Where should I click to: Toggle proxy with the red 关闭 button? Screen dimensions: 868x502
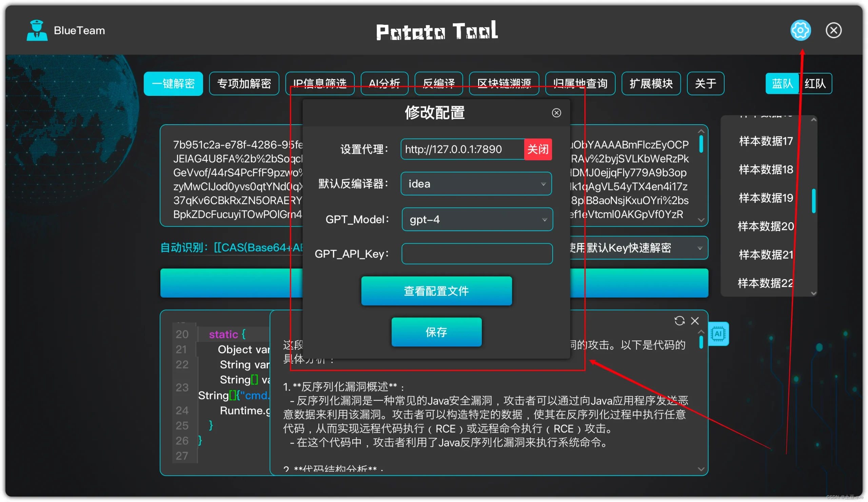pos(537,149)
